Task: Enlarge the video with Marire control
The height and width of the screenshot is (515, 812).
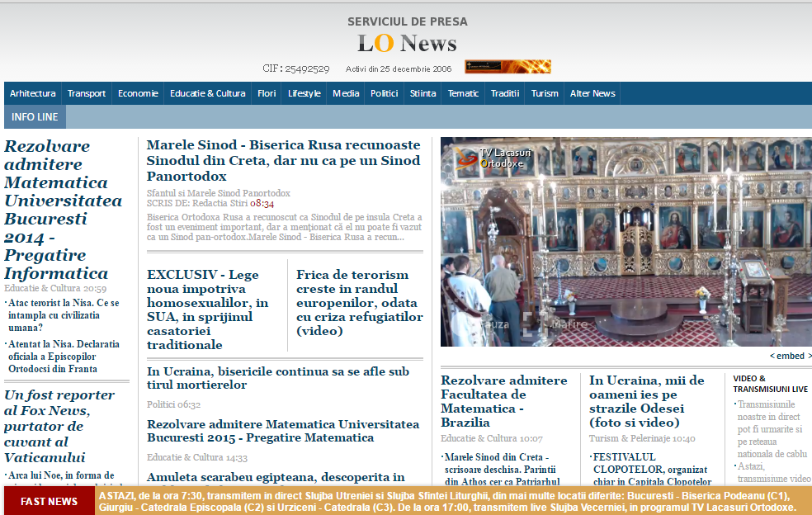Action: [x=555, y=324]
